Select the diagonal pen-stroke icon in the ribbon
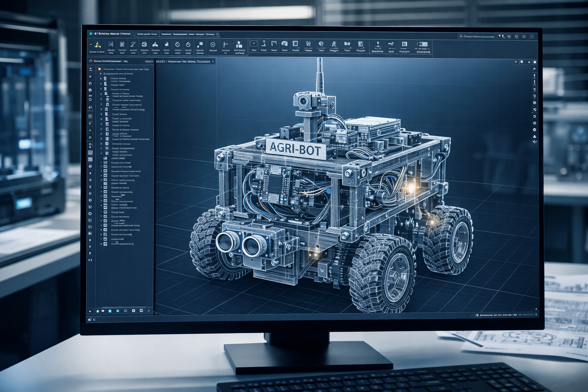 pyautogui.click(x=133, y=44)
